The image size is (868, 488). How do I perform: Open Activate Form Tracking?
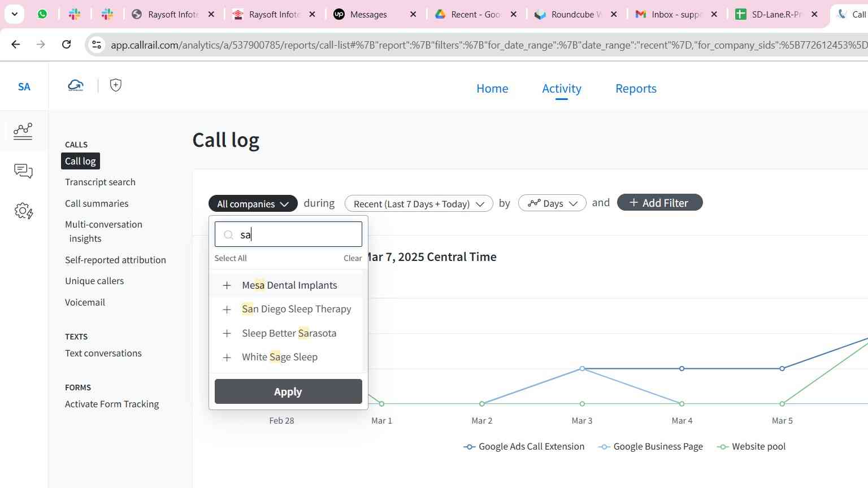click(x=112, y=404)
